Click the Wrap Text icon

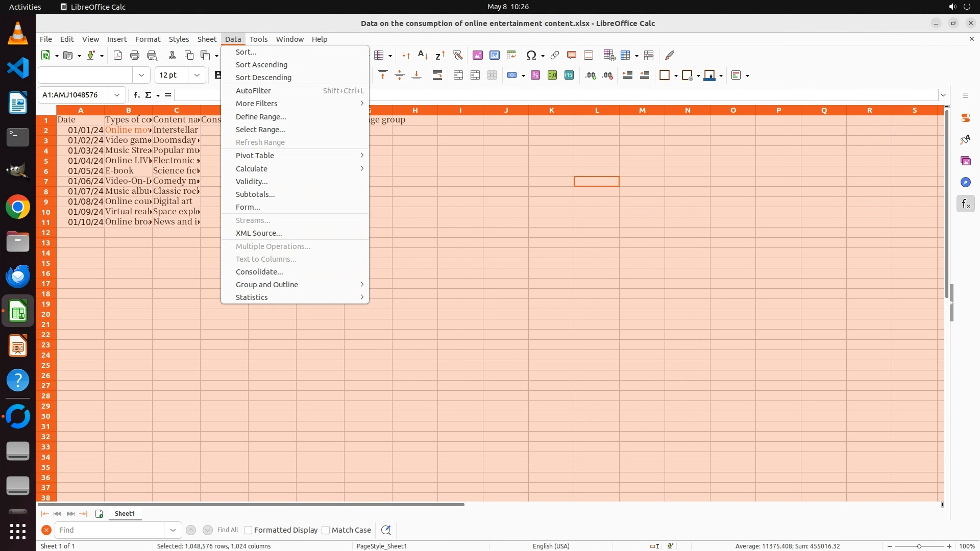click(x=437, y=76)
